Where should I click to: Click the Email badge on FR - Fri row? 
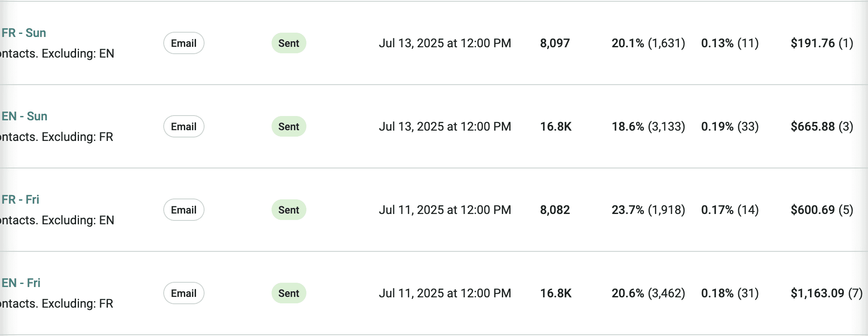tap(183, 210)
